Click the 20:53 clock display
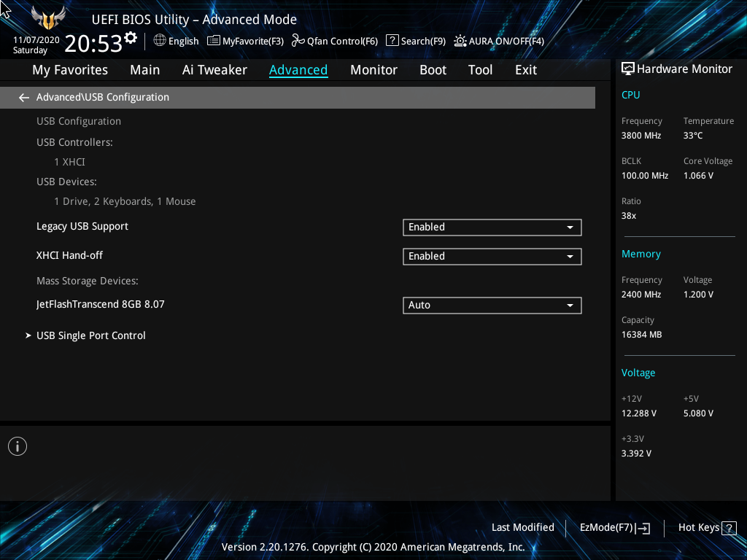The height and width of the screenshot is (560, 747). tap(93, 43)
